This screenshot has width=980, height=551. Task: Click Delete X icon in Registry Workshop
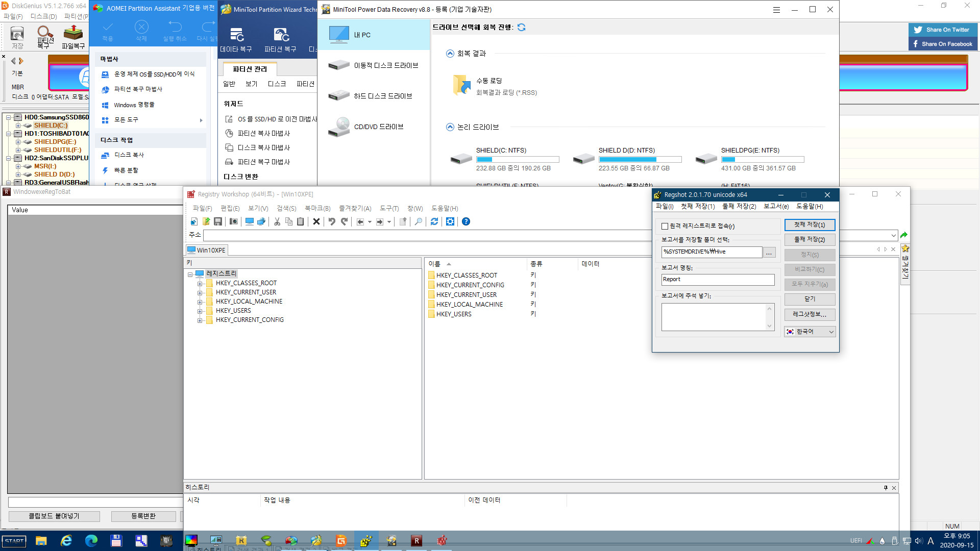316,221
